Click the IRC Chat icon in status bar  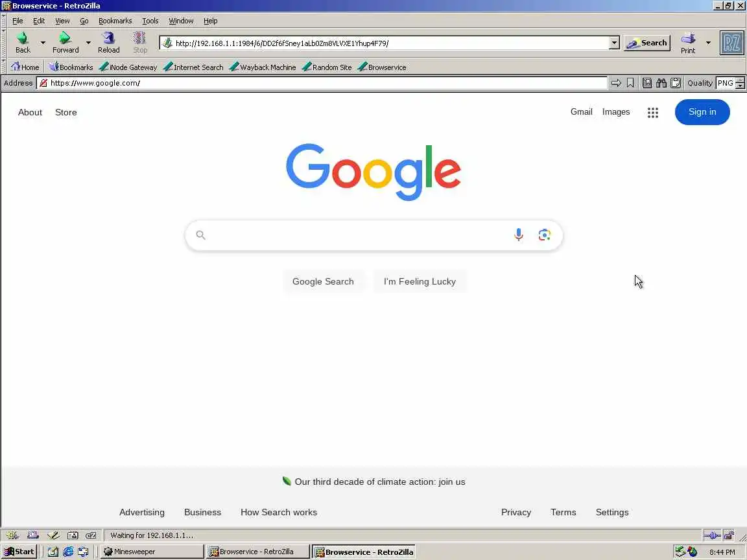pyautogui.click(x=91, y=535)
